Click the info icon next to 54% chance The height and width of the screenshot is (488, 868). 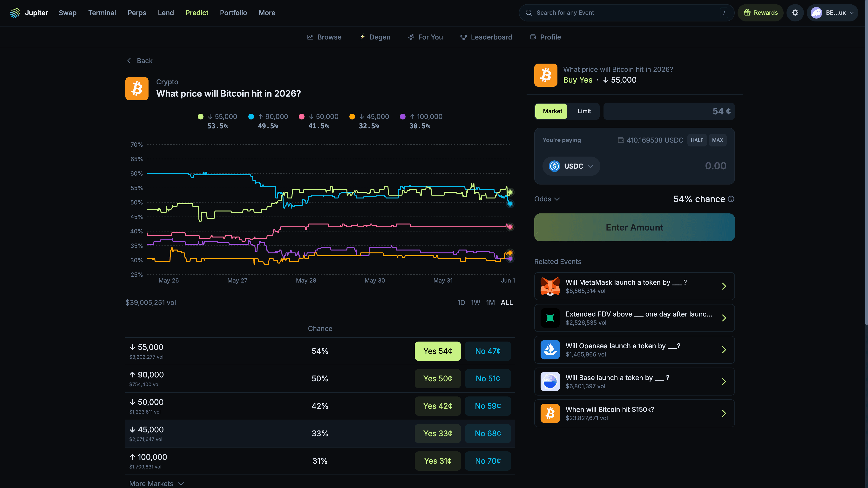pos(731,199)
